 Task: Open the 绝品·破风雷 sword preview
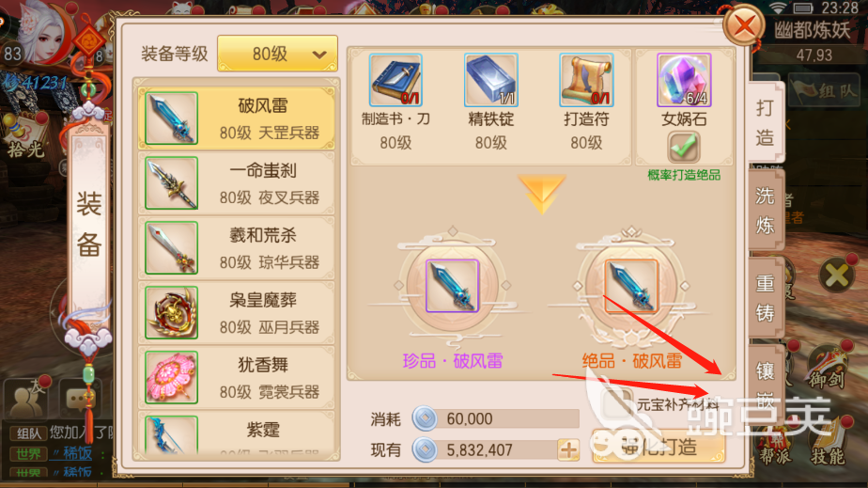631,286
